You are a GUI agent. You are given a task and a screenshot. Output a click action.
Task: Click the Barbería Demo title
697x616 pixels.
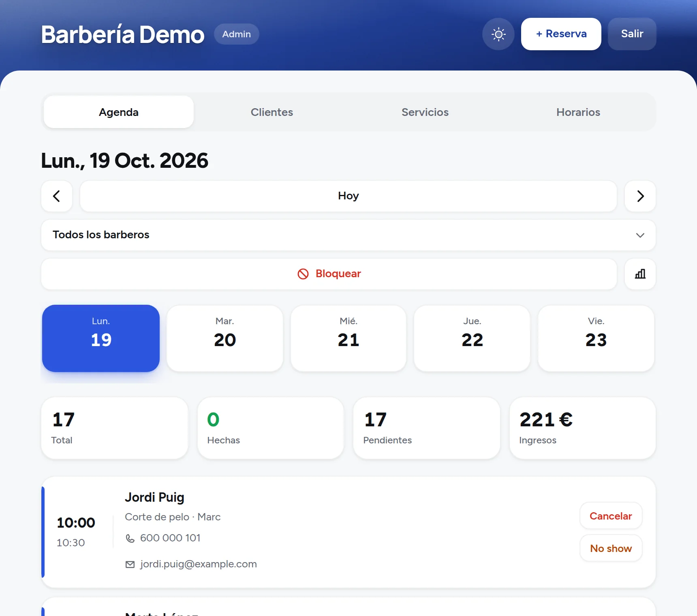[122, 34]
